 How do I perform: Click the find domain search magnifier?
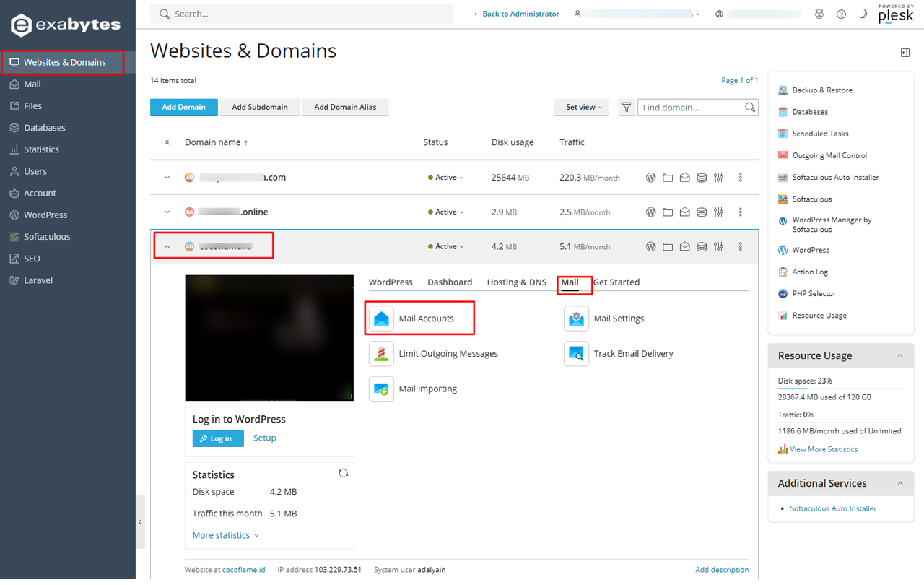(751, 107)
